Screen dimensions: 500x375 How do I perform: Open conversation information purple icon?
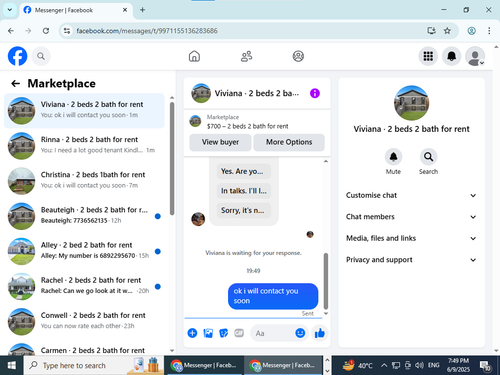(315, 93)
